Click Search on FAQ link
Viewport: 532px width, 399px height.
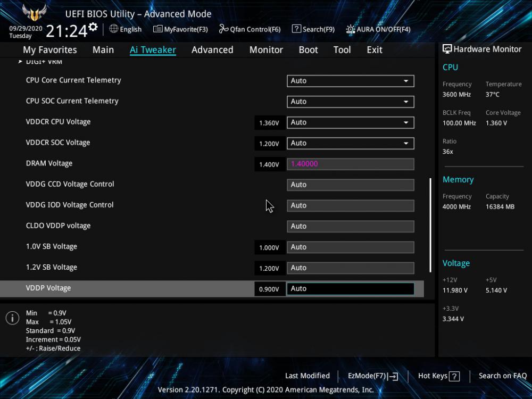click(503, 376)
